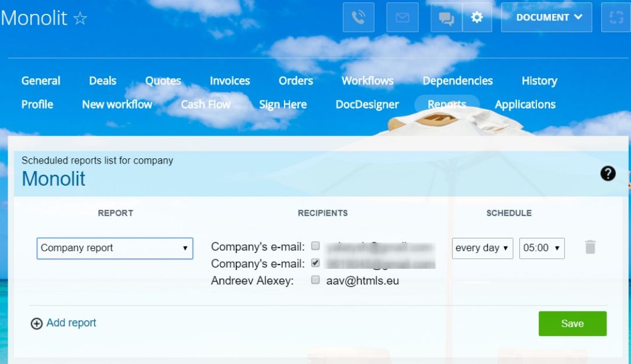Expand the DOCUMENT menu
The height and width of the screenshot is (364, 631).
pyautogui.click(x=546, y=17)
